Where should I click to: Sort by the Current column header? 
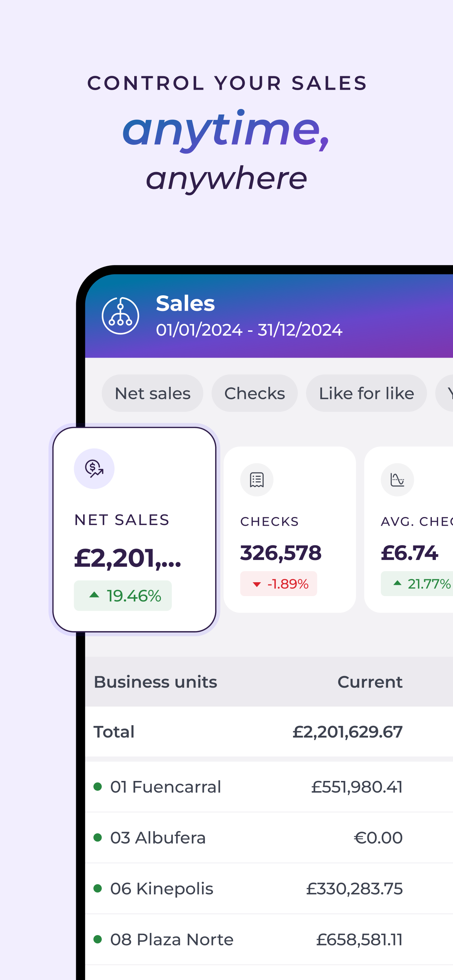[x=369, y=682]
